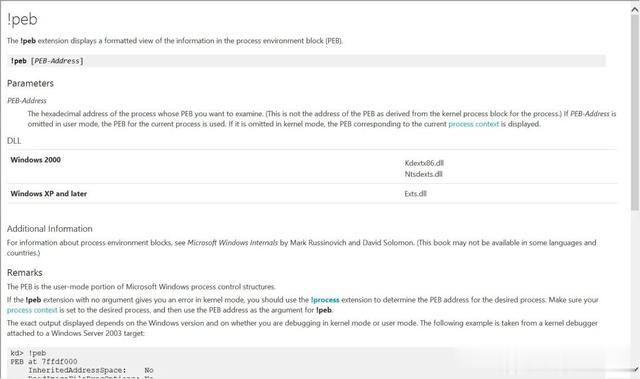Image resolution: width=640 pixels, height=379 pixels.
Task: Select the Parameters heading
Action: point(30,83)
